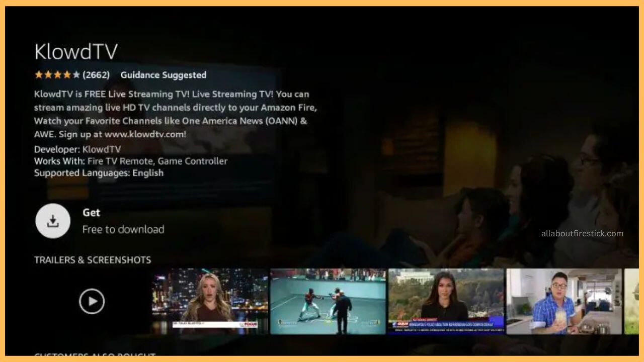644x362 pixels.
Task: Click the Developer KlowdTV line
Action: point(77,149)
